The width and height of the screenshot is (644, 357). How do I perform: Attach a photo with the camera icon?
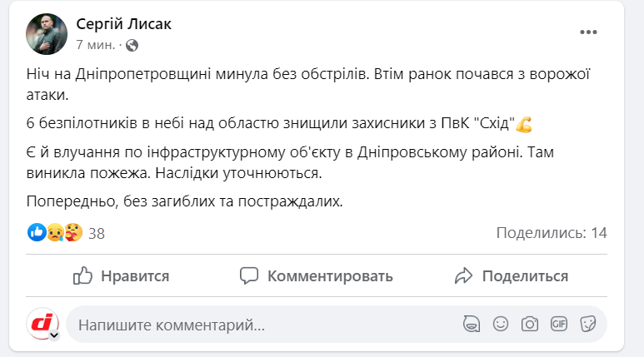pos(529,324)
